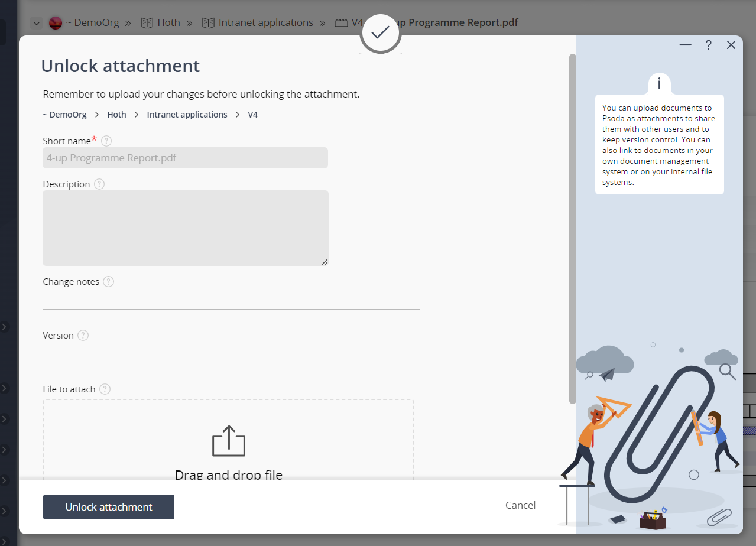Click the help icon beside Short name

point(106,141)
